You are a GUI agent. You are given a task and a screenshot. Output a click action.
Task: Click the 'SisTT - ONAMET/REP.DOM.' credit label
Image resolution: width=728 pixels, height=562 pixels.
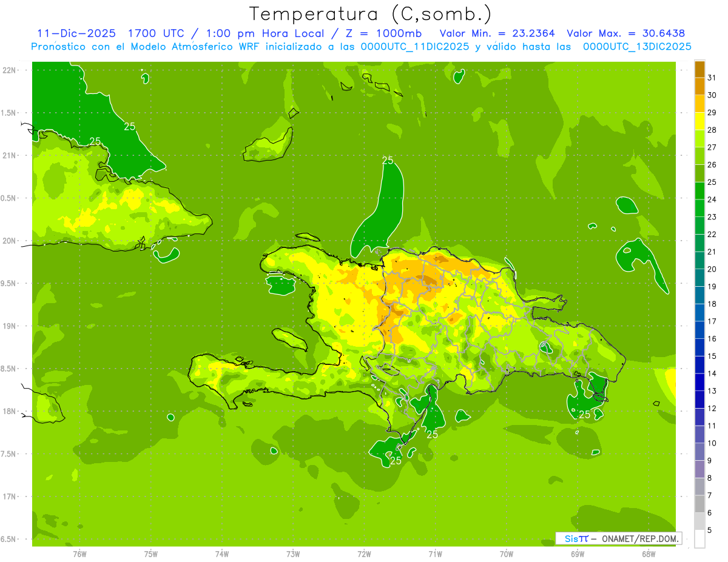pyautogui.click(x=619, y=538)
